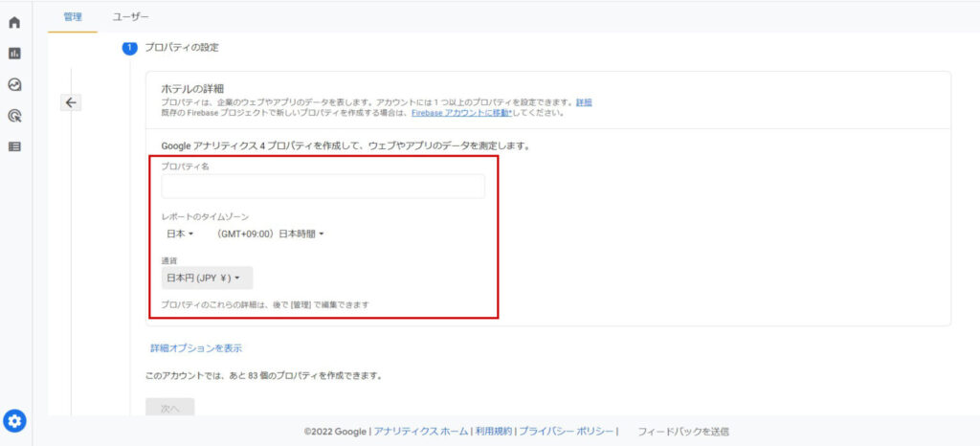This screenshot has height=446, width=980.
Task: Open the アナリティクス ホーム footer link
Action: tap(421, 432)
